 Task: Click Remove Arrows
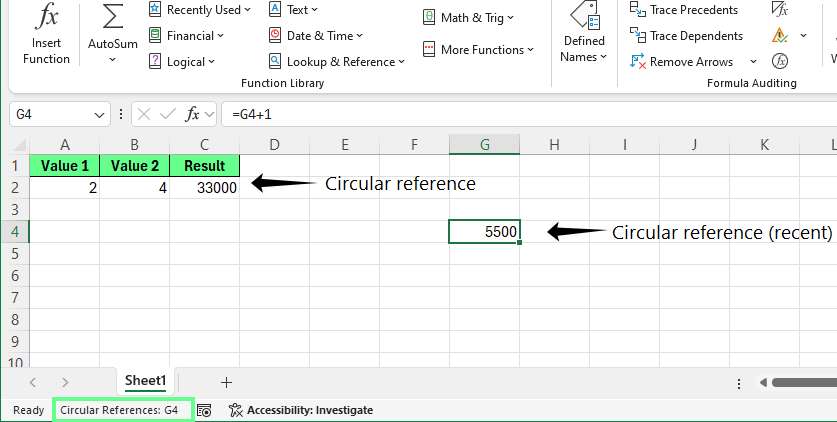[x=682, y=62]
